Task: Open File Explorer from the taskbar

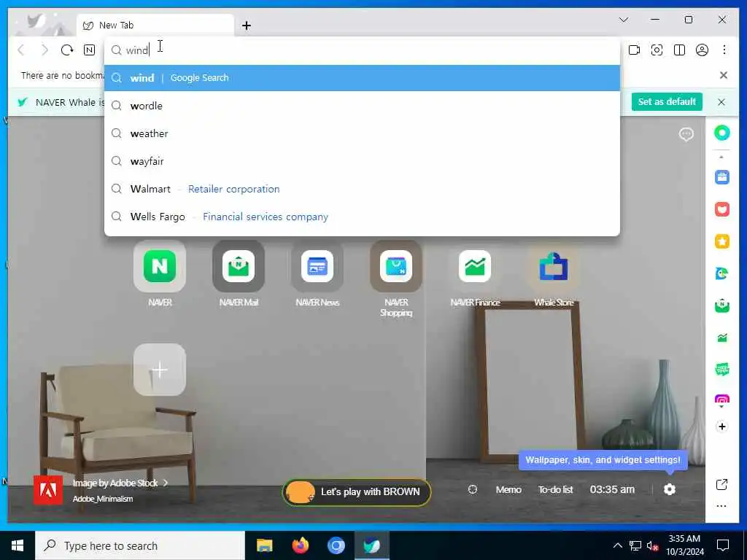Action: 264,545
